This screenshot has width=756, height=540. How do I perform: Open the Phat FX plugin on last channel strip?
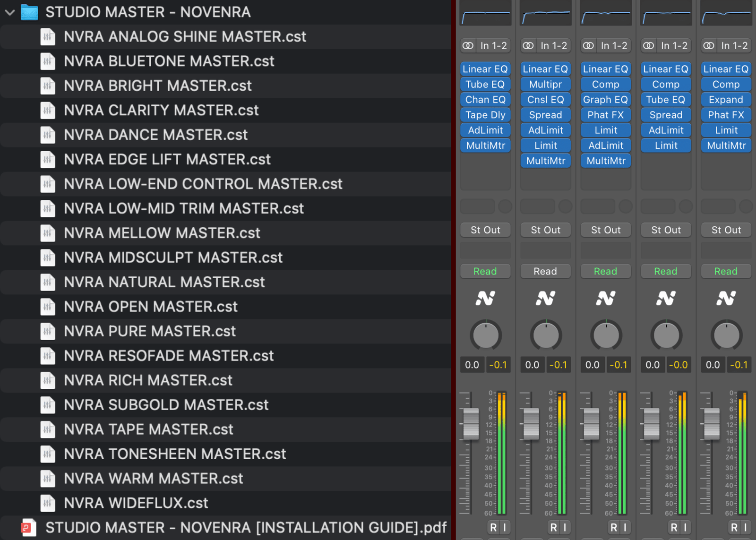coord(726,115)
